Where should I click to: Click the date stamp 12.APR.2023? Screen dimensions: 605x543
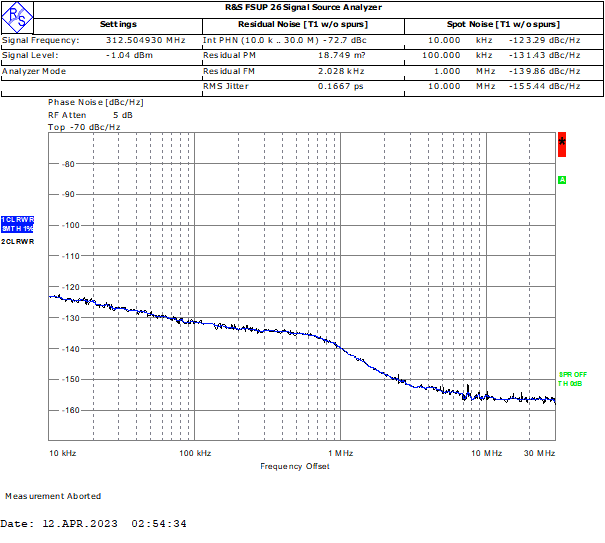click(x=79, y=524)
